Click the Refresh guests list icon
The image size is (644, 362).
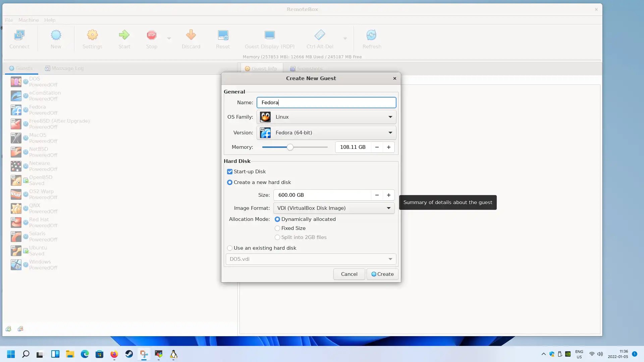(372, 35)
